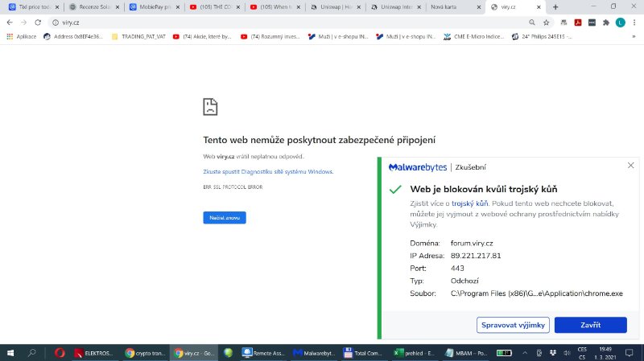Show more bookmarks with the overflow chevron
This screenshot has height=361, width=644.
pos(634,36)
